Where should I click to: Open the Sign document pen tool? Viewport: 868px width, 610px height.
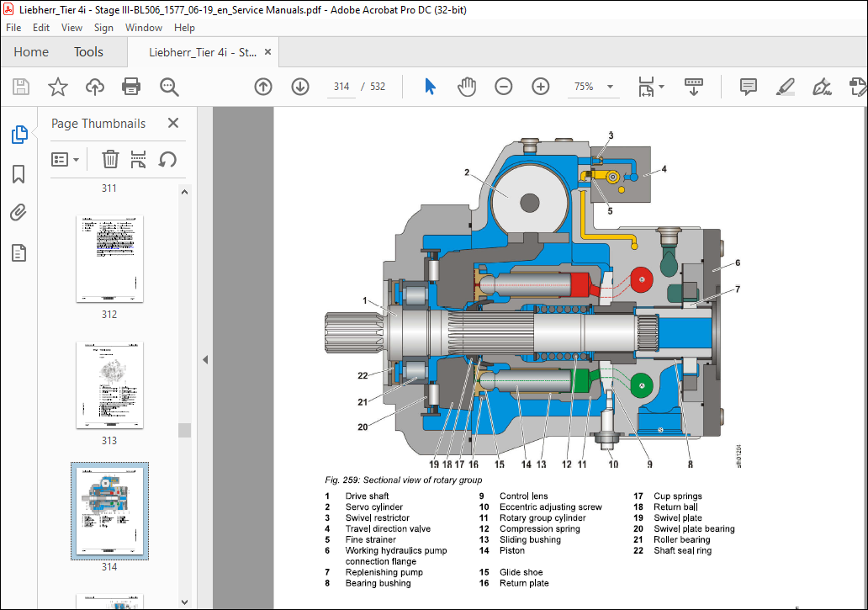coord(822,87)
